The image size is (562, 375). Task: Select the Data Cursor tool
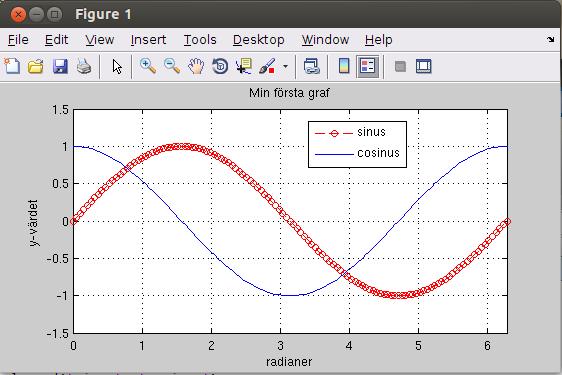coord(244,66)
